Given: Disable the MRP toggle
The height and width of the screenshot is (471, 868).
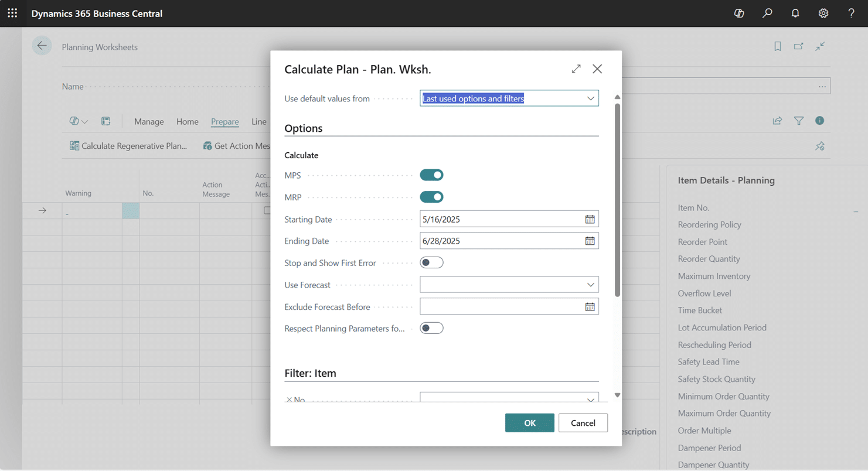Looking at the screenshot, I should point(431,197).
